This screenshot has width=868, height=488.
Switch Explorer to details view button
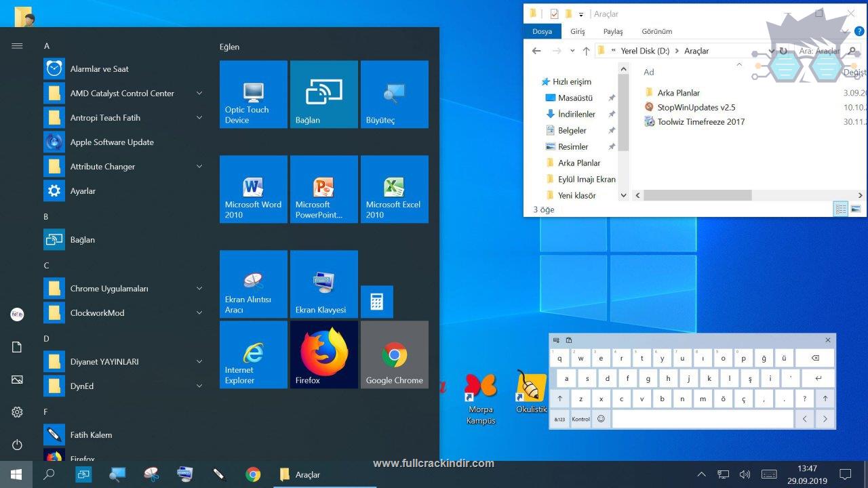[841, 209]
